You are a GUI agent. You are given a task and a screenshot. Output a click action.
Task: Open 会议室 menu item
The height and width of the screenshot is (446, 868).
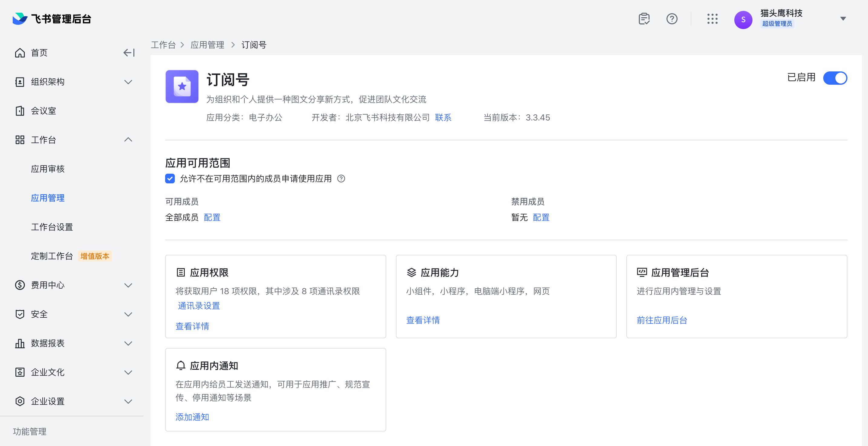pyautogui.click(x=44, y=110)
